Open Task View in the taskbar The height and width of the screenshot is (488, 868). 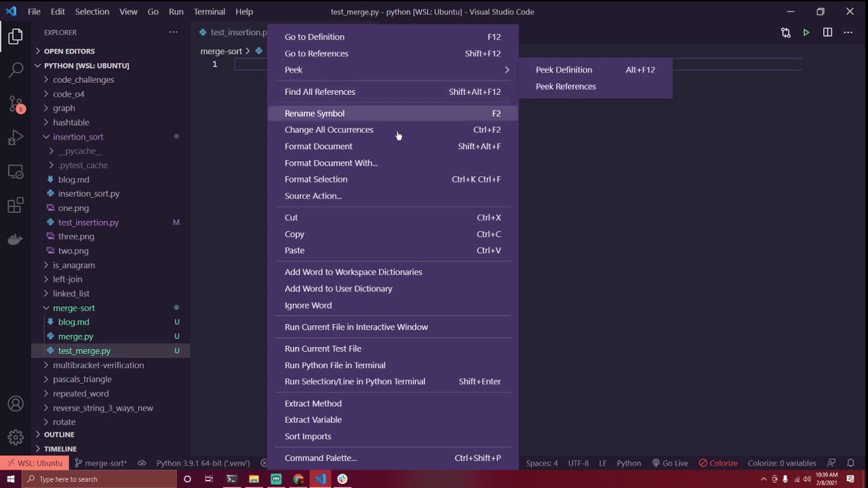tap(209, 479)
